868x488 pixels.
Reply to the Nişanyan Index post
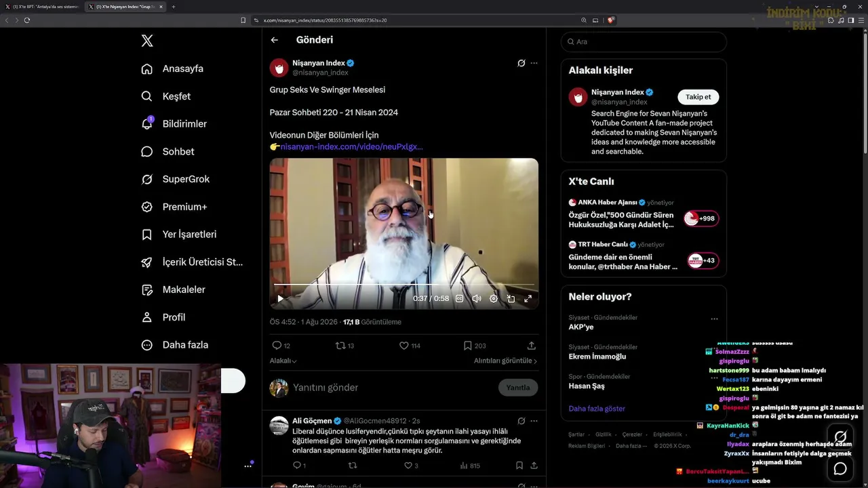[281, 346]
